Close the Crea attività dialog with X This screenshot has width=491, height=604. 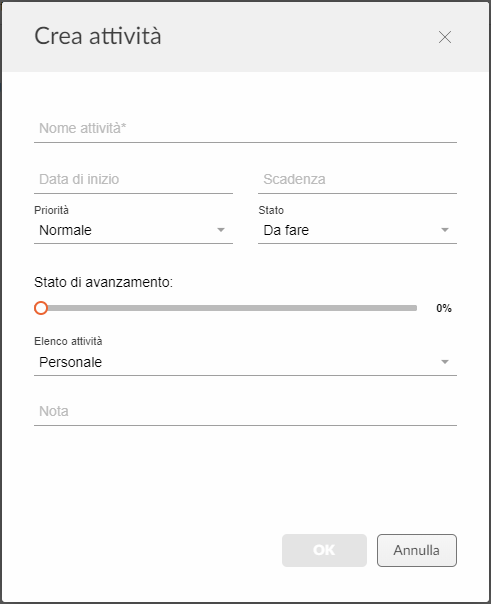tap(445, 37)
